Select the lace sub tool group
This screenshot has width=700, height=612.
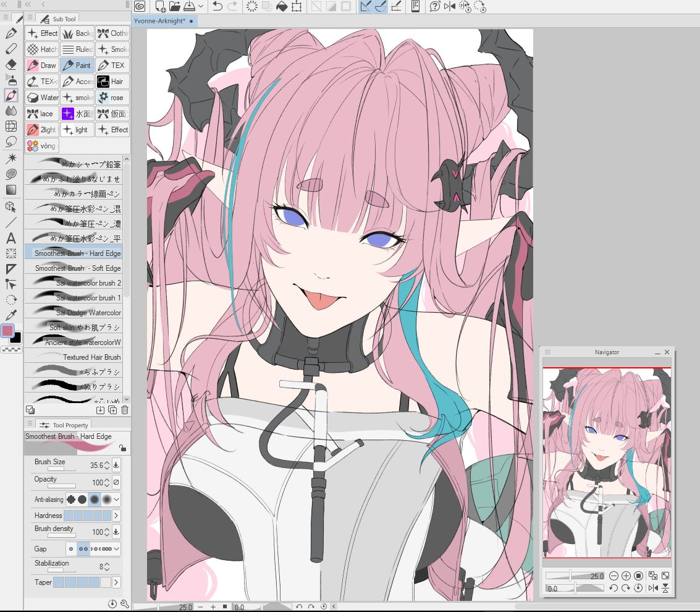(42, 114)
